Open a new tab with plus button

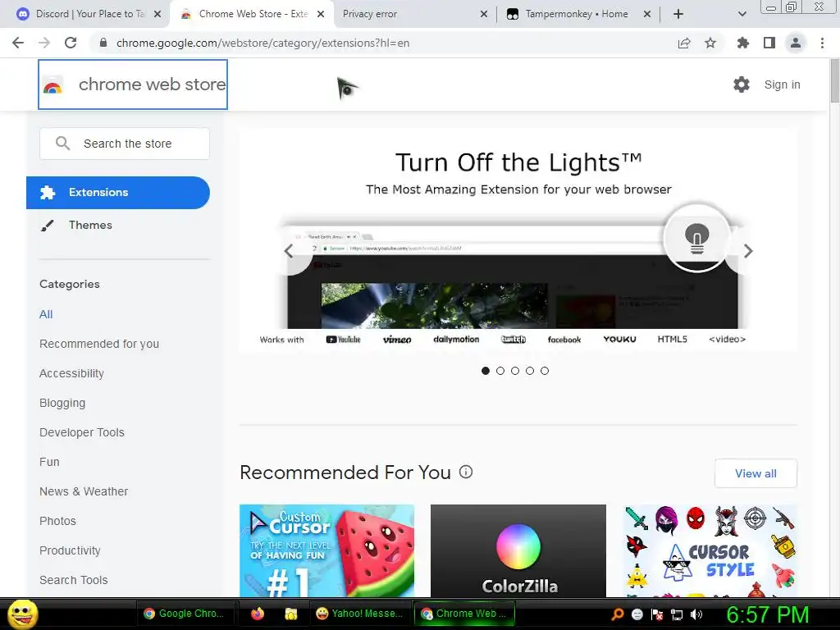(x=678, y=14)
